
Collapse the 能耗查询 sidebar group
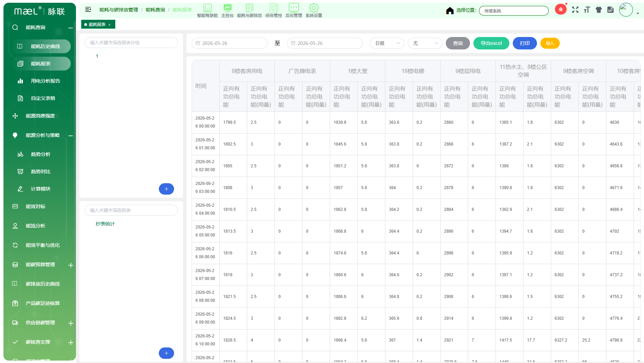[70, 28]
